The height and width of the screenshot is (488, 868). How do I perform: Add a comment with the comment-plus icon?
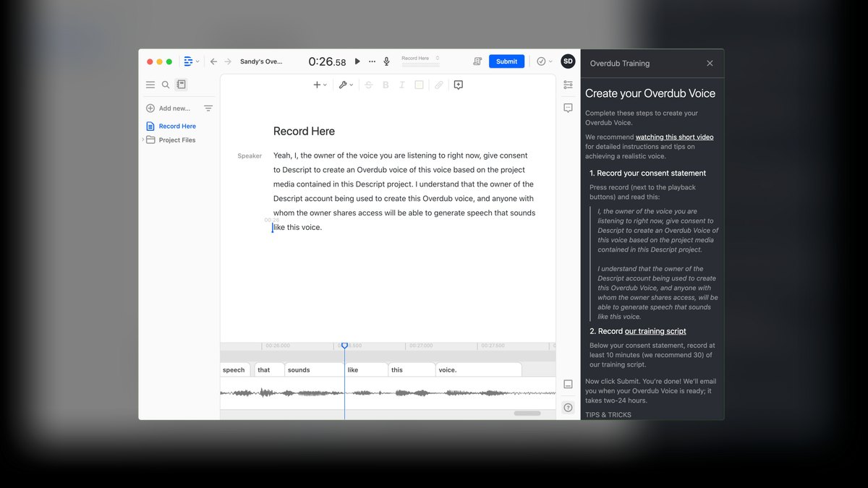(x=458, y=85)
